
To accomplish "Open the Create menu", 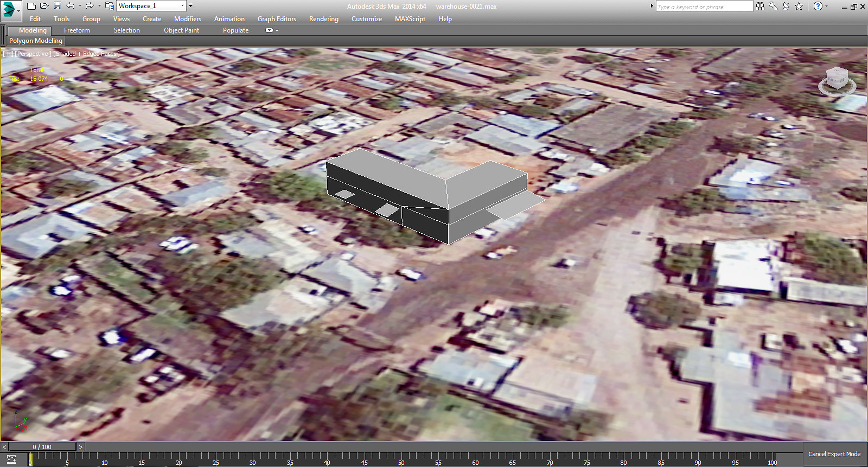I will click(152, 19).
